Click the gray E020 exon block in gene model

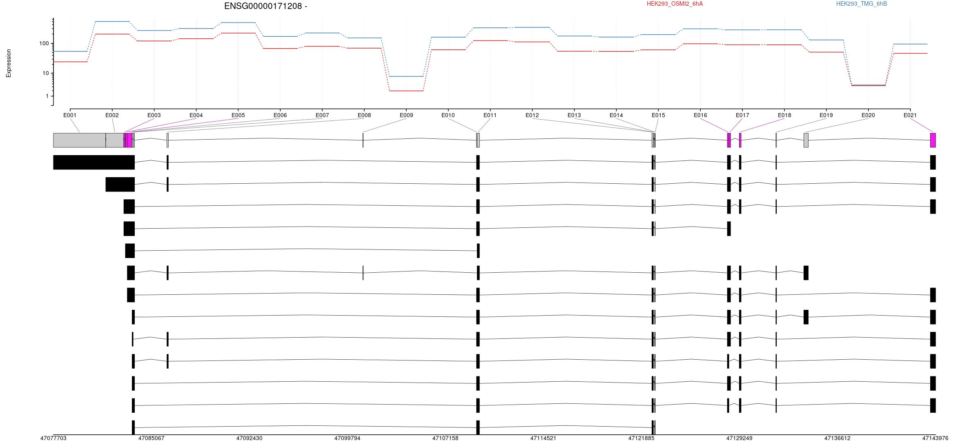pyautogui.click(x=806, y=140)
